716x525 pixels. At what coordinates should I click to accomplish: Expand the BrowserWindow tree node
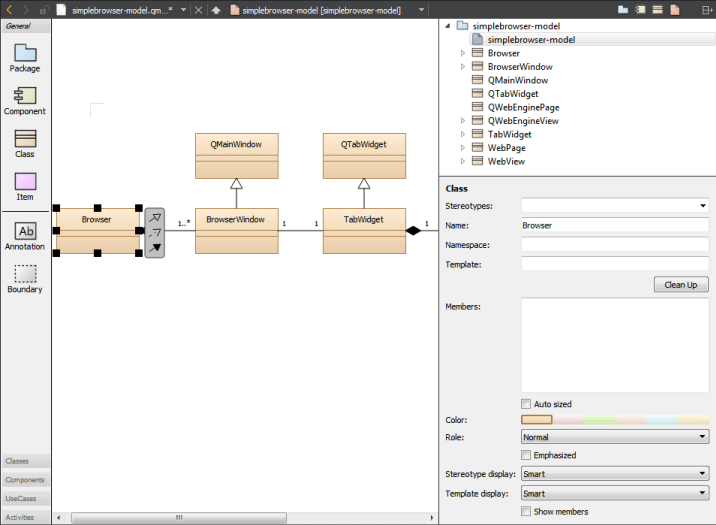(463, 67)
